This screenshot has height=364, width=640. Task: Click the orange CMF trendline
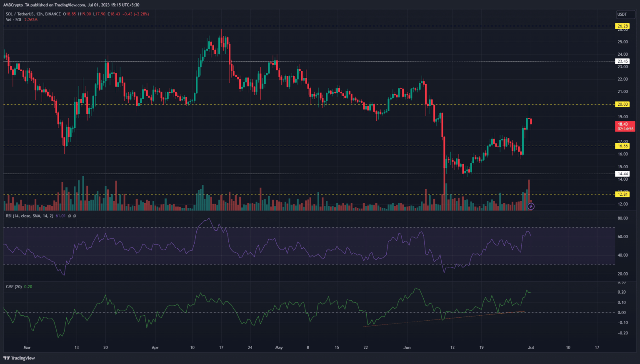click(444, 319)
